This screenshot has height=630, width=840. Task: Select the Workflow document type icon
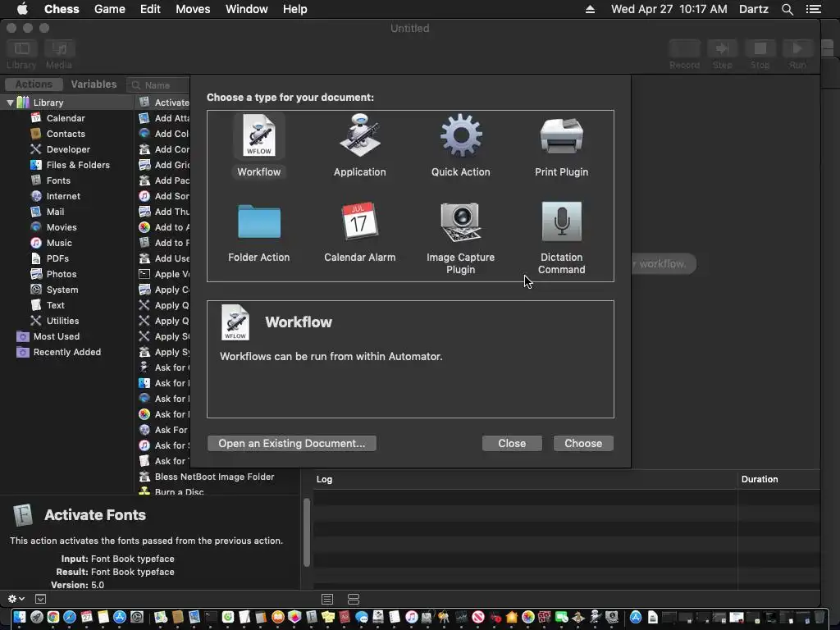point(258,135)
